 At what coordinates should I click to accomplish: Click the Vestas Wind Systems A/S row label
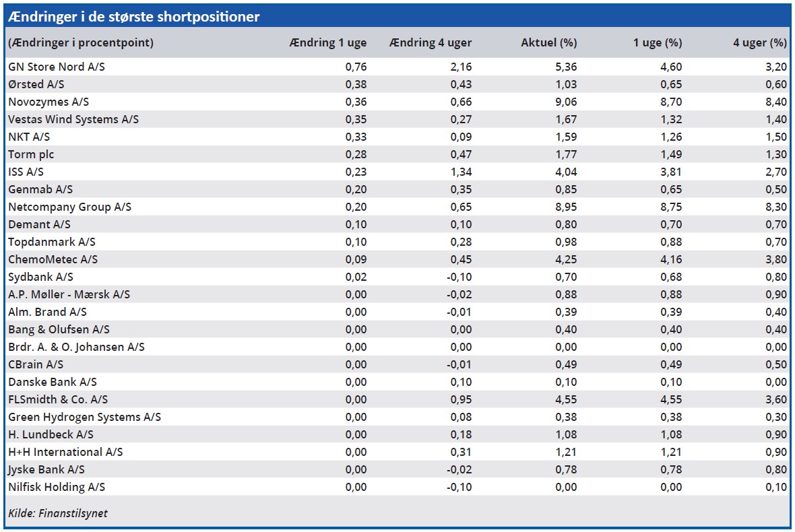click(x=73, y=119)
